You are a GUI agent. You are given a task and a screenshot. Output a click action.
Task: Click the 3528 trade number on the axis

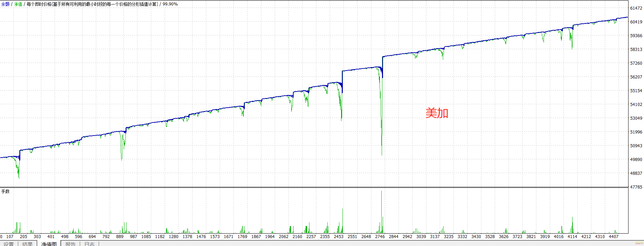[x=490, y=236]
